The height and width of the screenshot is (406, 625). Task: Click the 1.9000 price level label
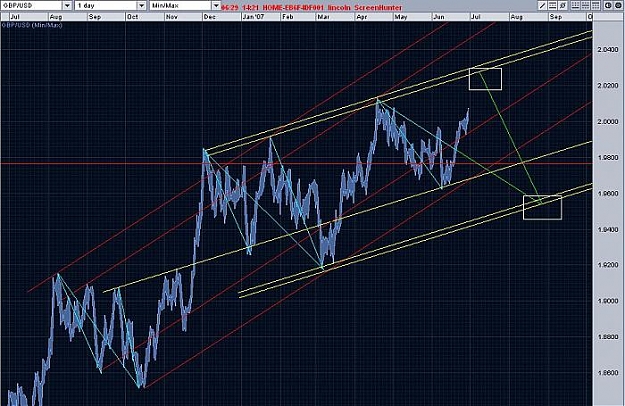(607, 301)
